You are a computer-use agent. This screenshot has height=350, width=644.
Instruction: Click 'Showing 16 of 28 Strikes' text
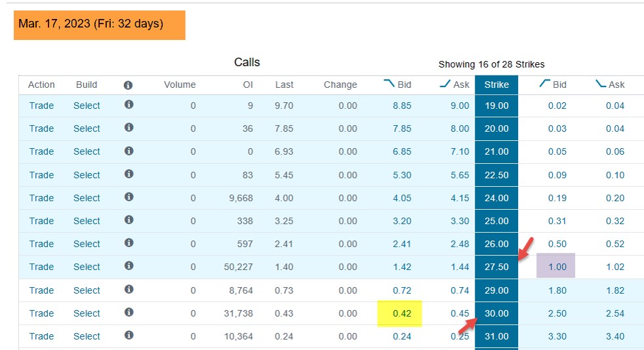tap(491, 64)
